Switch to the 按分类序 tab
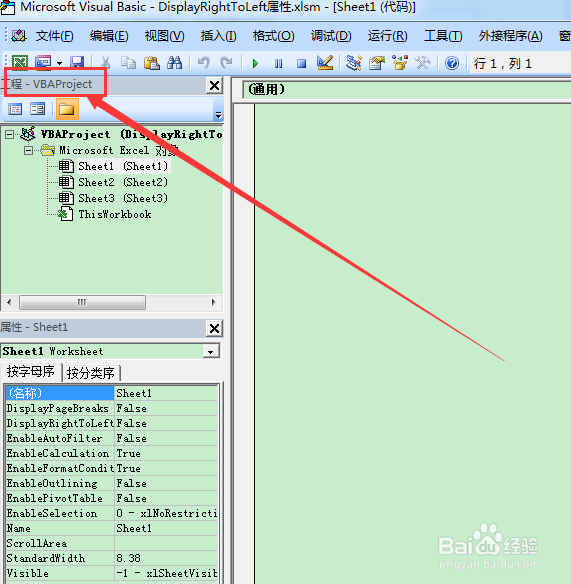The height and width of the screenshot is (584, 571). 91,373
